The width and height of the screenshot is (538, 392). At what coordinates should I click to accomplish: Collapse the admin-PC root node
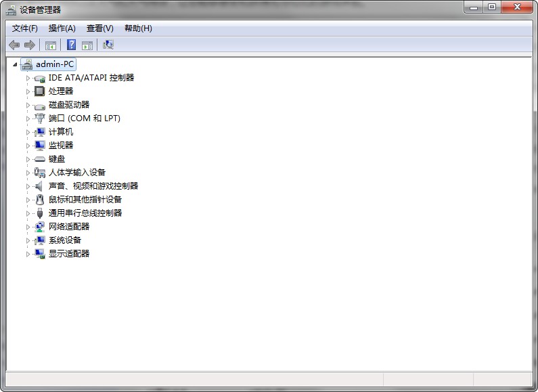pos(15,64)
